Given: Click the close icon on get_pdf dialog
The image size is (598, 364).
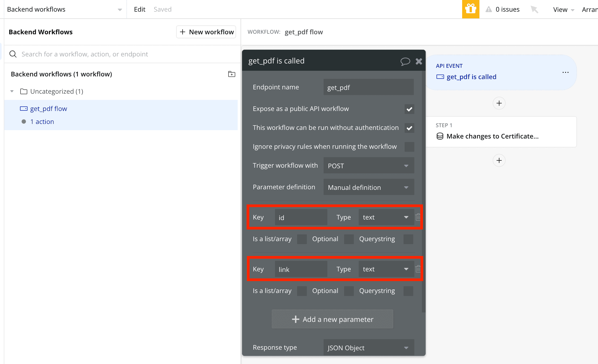Looking at the screenshot, I should [419, 61].
